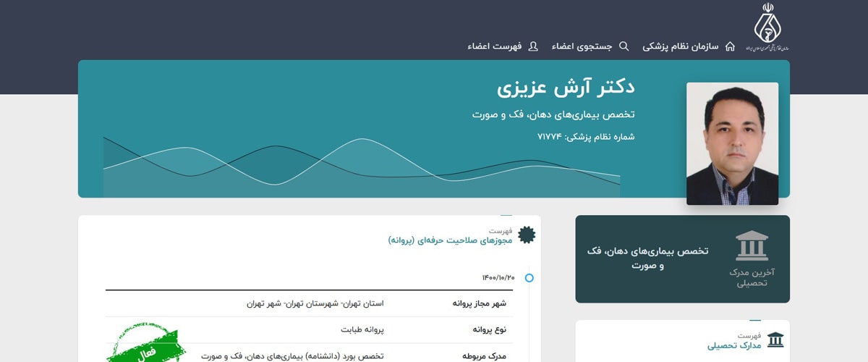The height and width of the screenshot is (362, 868).
Task: Click تخصص بورد (دانشنامه) value text
Action: 292,356
